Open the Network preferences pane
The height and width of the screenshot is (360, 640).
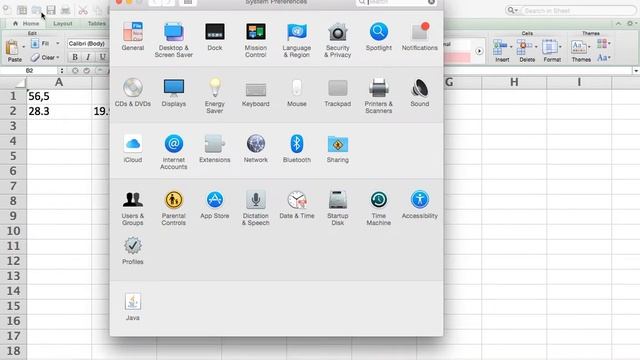point(256,149)
